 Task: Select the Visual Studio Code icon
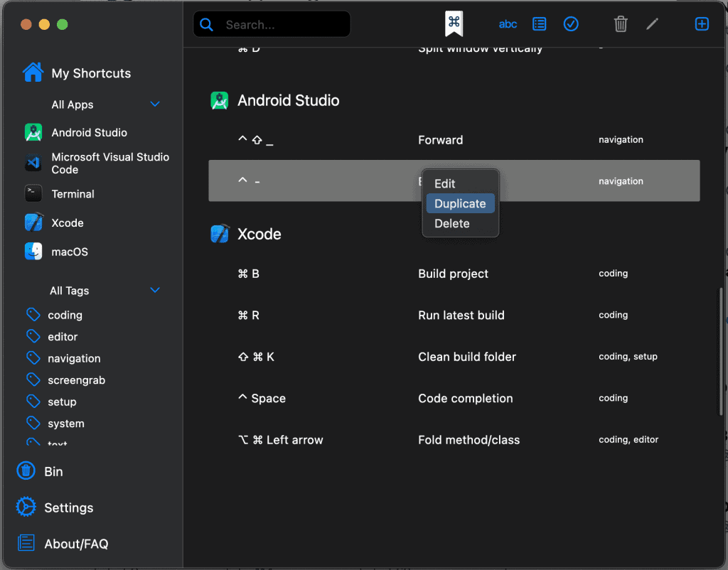[x=33, y=163]
